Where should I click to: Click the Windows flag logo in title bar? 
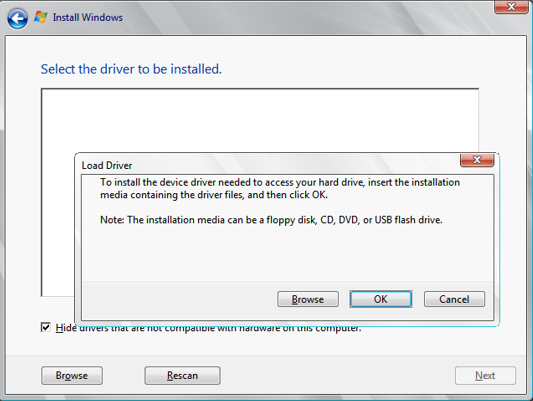tap(41, 17)
